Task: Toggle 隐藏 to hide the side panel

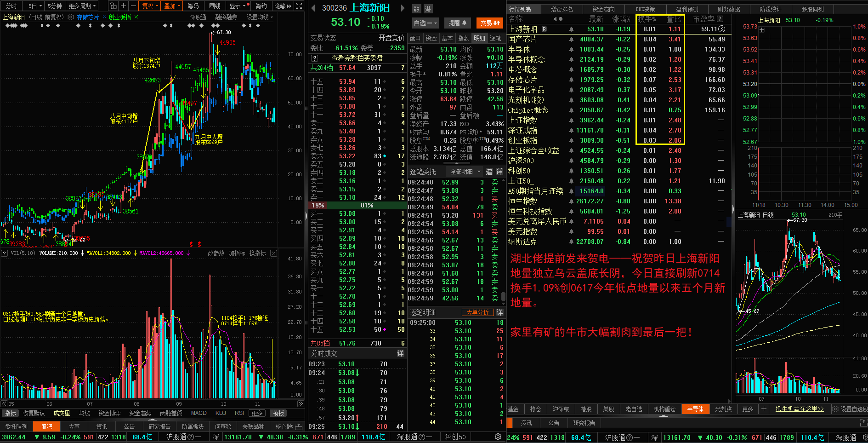Action: (282, 6)
